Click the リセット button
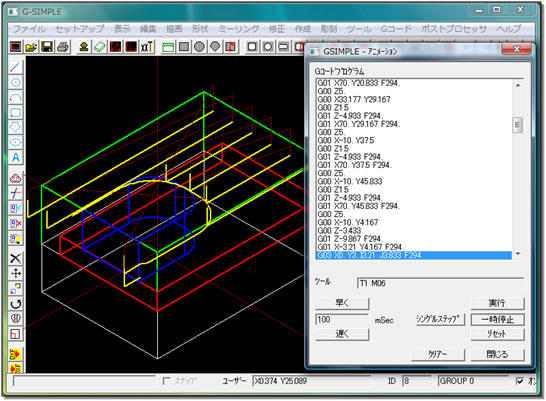This screenshot has width=546, height=401. pos(497,334)
